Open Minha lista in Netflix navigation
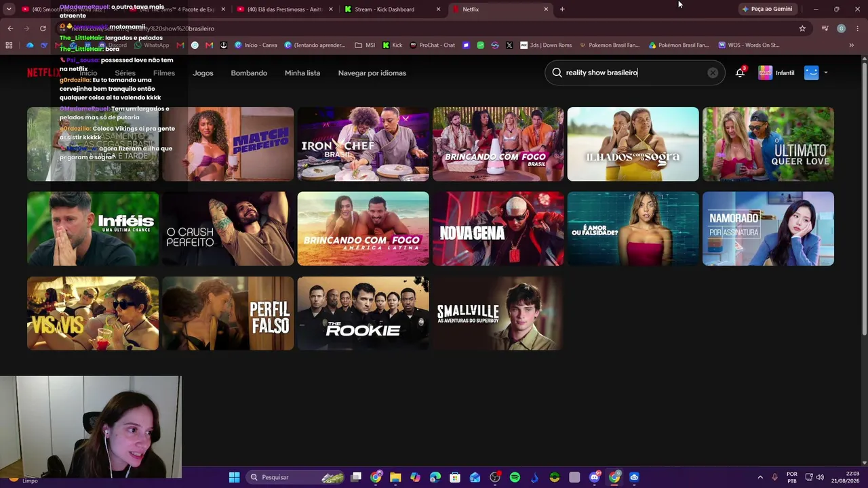The height and width of the screenshot is (488, 868). [302, 73]
